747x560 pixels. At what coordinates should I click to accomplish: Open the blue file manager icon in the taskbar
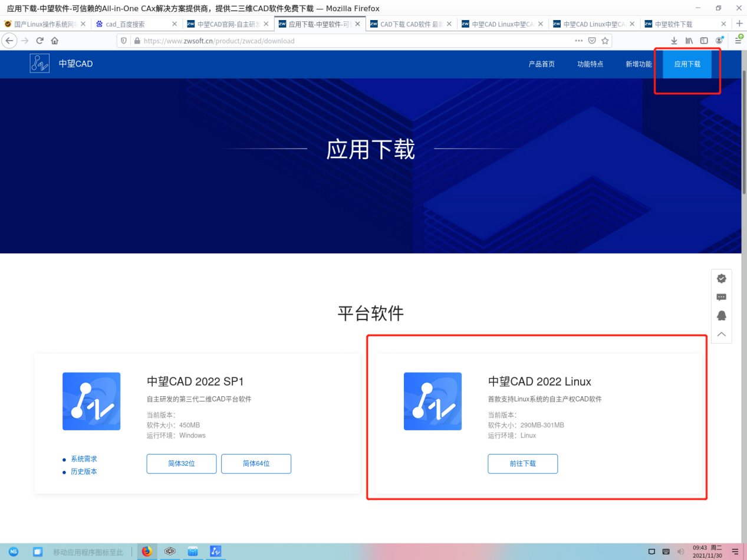[193, 552]
